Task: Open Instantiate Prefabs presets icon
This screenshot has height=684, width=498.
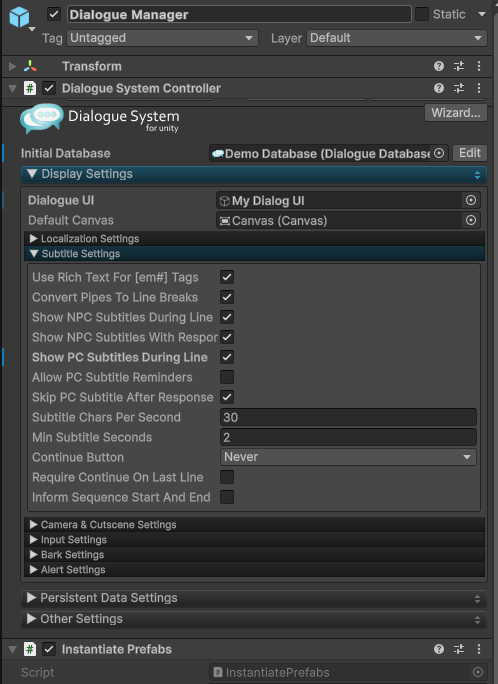Action: [459, 649]
